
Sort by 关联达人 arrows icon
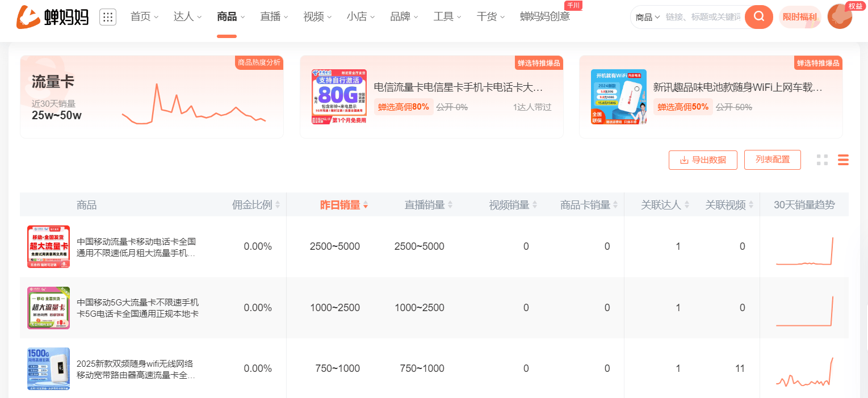point(686,205)
